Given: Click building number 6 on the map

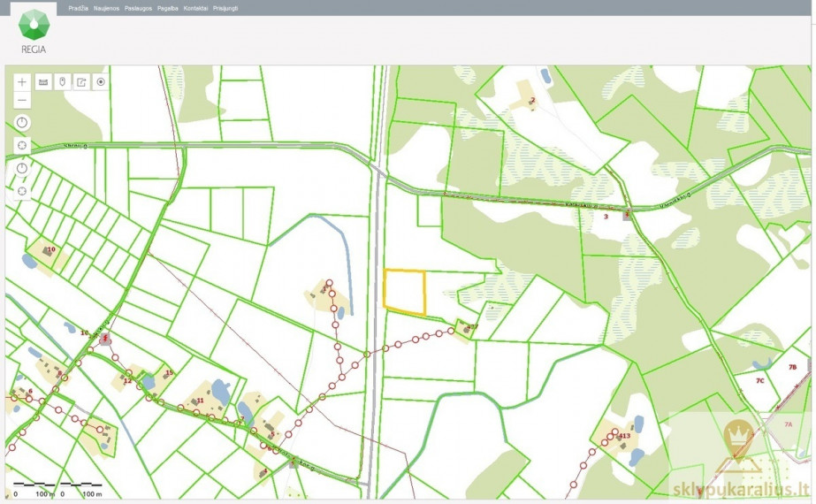Looking at the screenshot, I should click(x=30, y=391).
